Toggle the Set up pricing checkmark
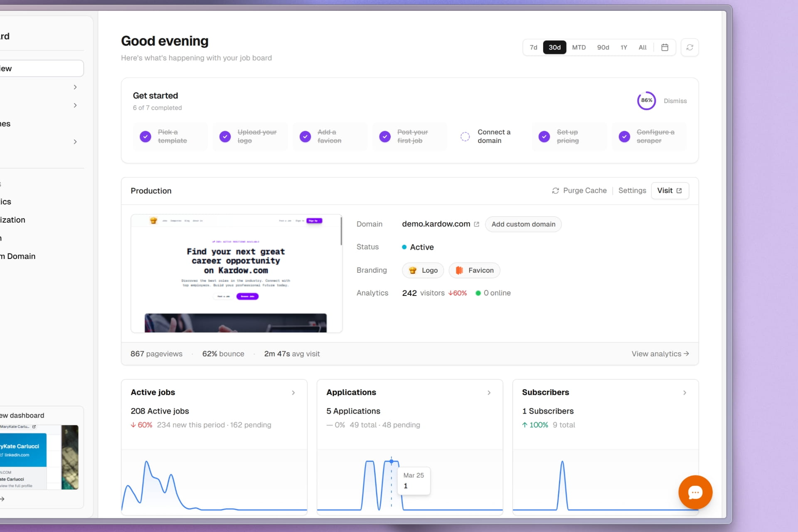This screenshot has width=798, height=532. tap(544, 136)
